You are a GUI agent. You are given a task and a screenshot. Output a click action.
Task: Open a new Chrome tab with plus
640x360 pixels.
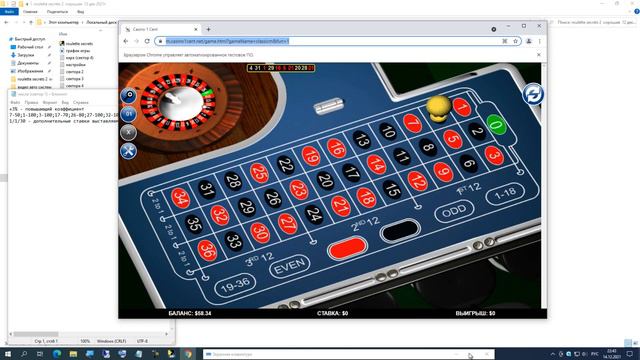coord(208,29)
